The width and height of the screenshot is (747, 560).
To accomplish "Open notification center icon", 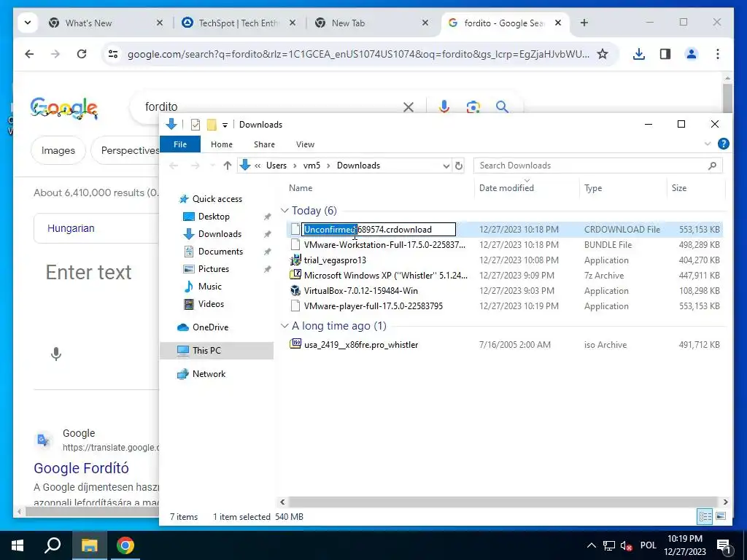I will 724,545.
